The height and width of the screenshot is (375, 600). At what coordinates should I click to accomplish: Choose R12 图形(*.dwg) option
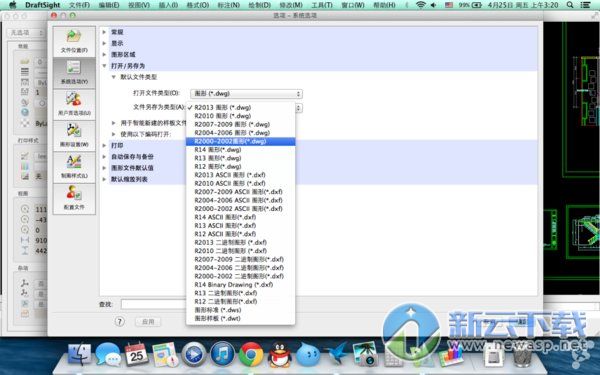click(x=240, y=166)
